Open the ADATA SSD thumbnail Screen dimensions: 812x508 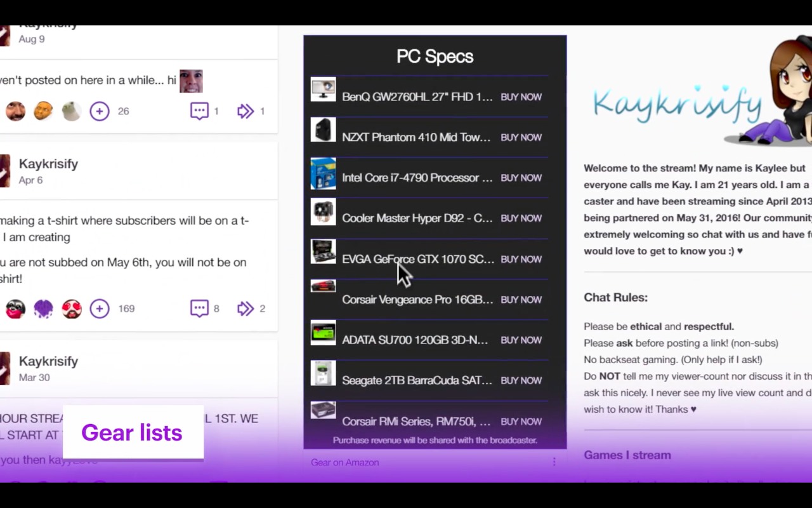pos(323,333)
